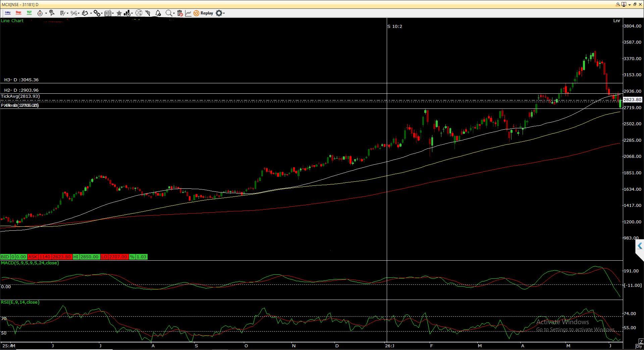This screenshot has height=350, width=644.
Task: Expand the side panel blue arrow
Action: [640, 246]
